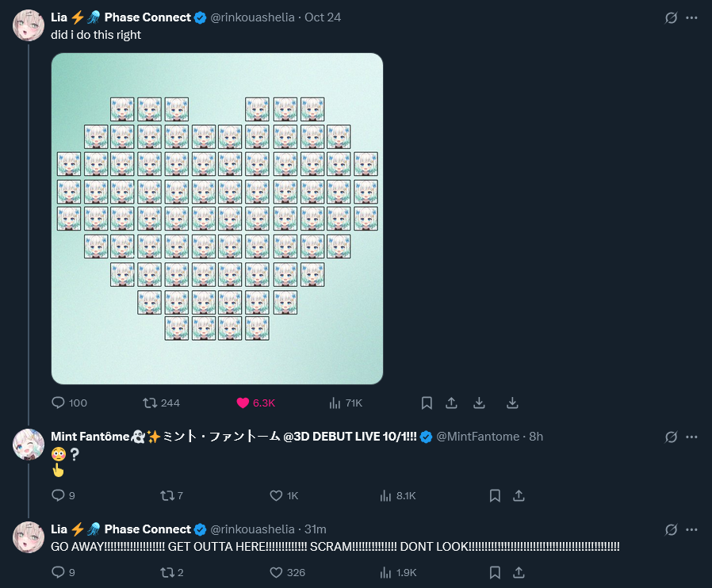Click Grok icon on top tweet

click(x=671, y=17)
